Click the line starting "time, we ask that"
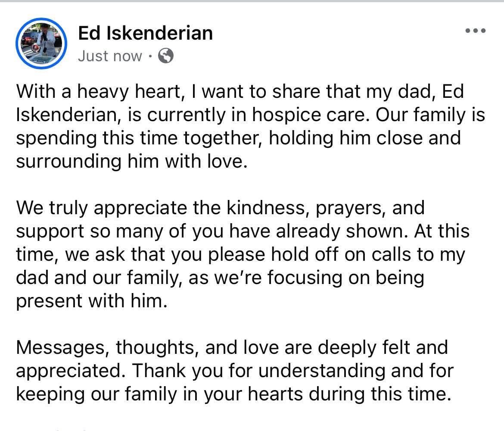This screenshot has width=504, height=431. click(x=240, y=254)
